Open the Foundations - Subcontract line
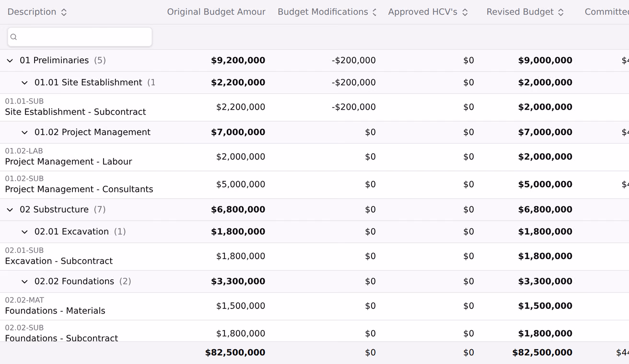Screen dimensions: 629x364 pos(61,339)
